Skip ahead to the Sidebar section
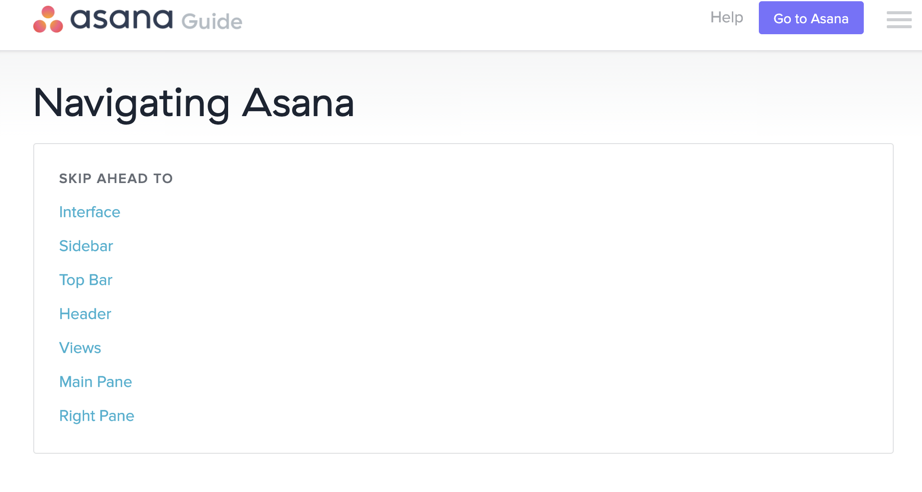The width and height of the screenshot is (922, 492). point(86,246)
